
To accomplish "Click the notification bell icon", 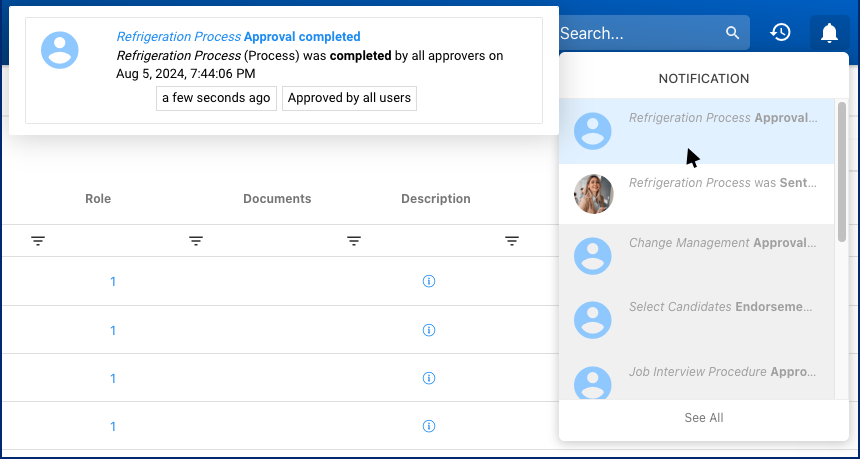I will coord(829,33).
